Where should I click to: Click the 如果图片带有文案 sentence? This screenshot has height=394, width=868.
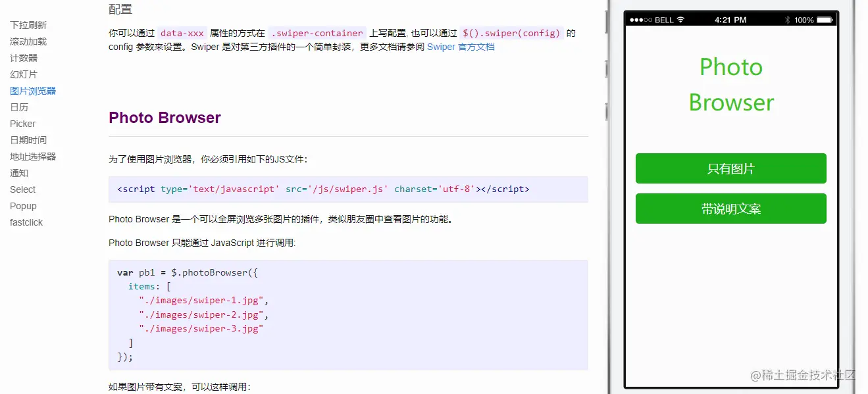pos(180,387)
